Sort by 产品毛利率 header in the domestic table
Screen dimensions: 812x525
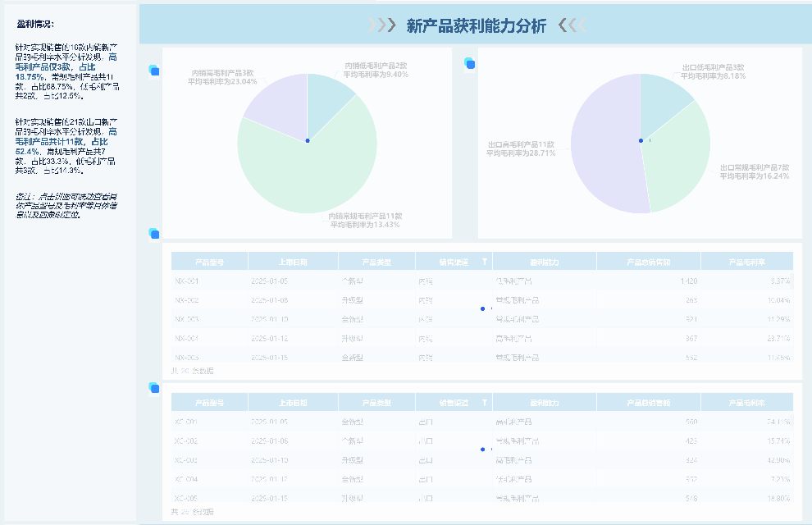[746, 262]
